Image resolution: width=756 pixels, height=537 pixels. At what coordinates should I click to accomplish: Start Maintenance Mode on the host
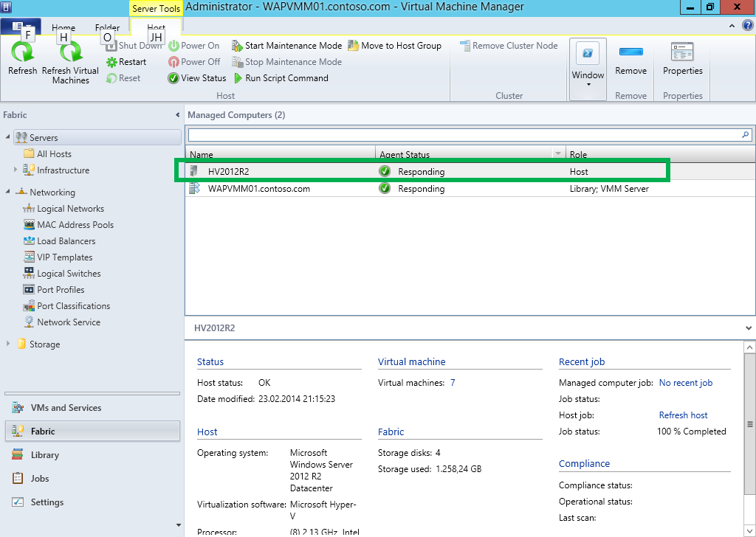pos(287,46)
